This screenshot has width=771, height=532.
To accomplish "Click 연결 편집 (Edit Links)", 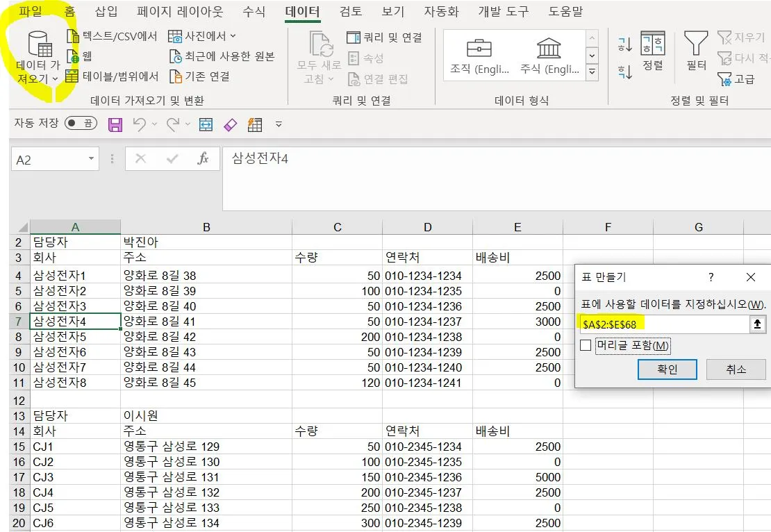I will [378, 78].
